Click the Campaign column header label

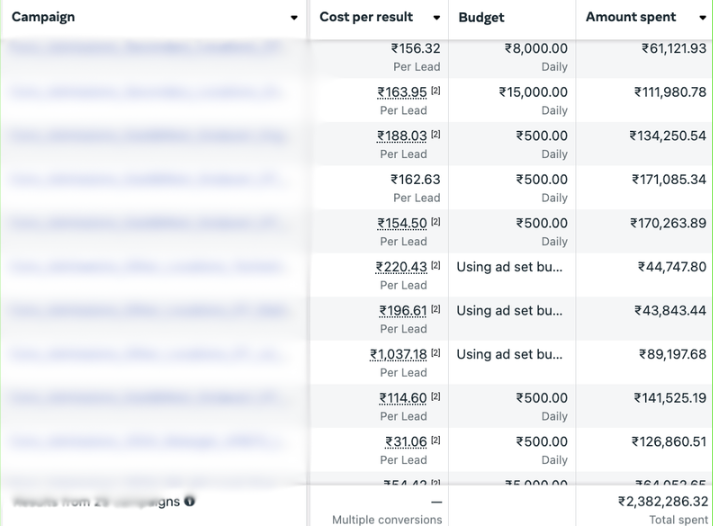pyautogui.click(x=43, y=17)
